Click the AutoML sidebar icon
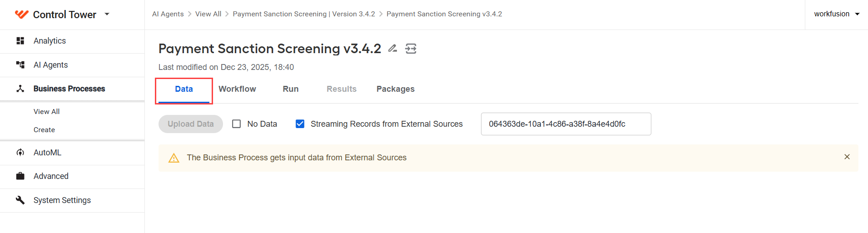The width and height of the screenshot is (868, 233). [20, 153]
